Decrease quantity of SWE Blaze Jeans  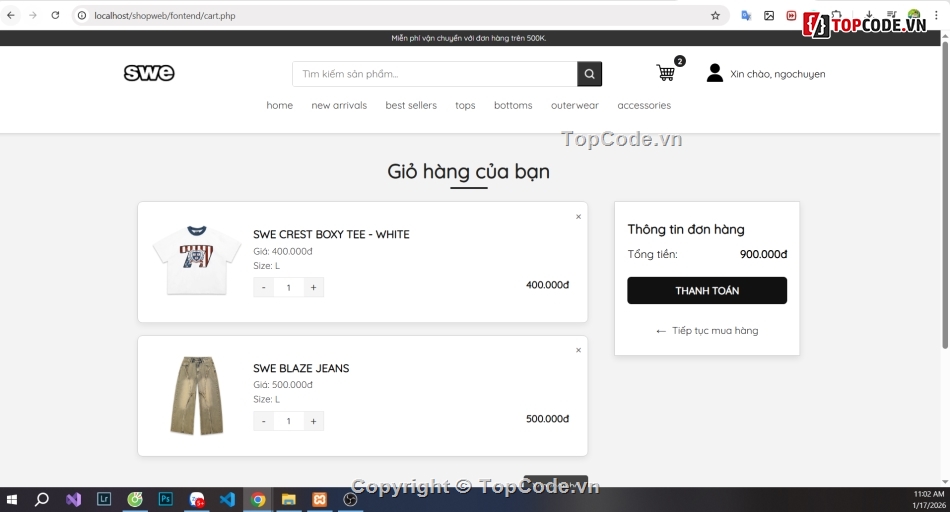[x=264, y=422]
